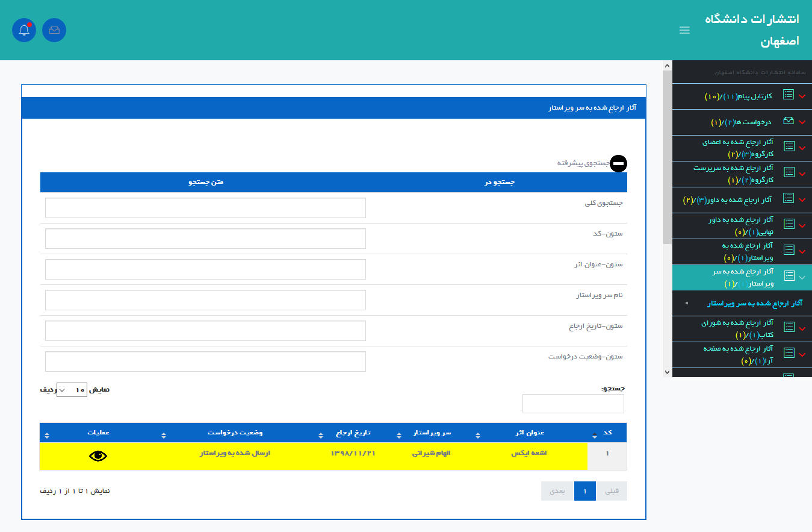Image resolution: width=812 pixels, height=532 pixels.
Task: Click the hamburger menu icon
Action: [x=684, y=30]
